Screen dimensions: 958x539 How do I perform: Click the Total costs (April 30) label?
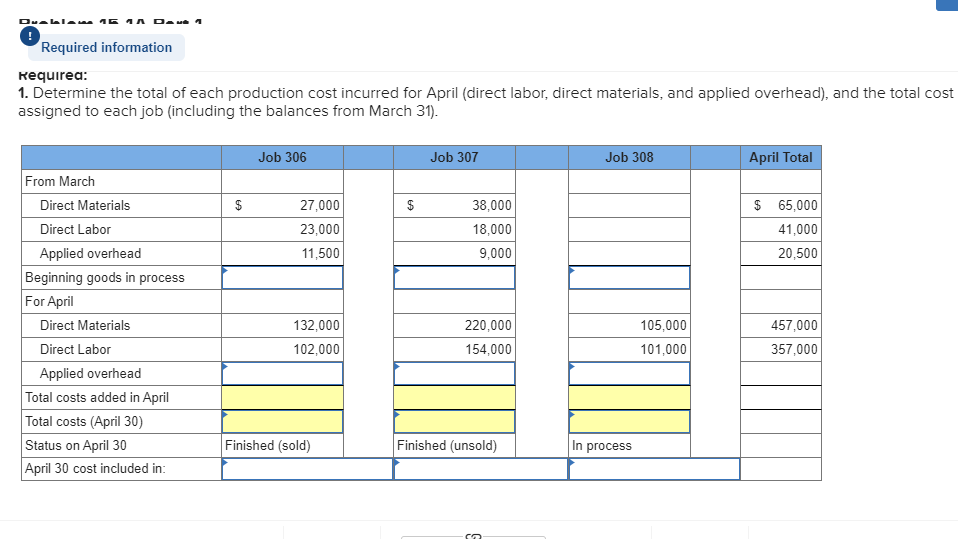click(x=84, y=422)
